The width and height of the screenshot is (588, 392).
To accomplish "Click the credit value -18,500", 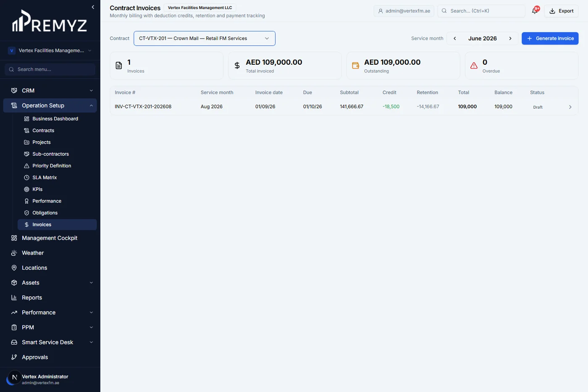I will tap(391, 107).
